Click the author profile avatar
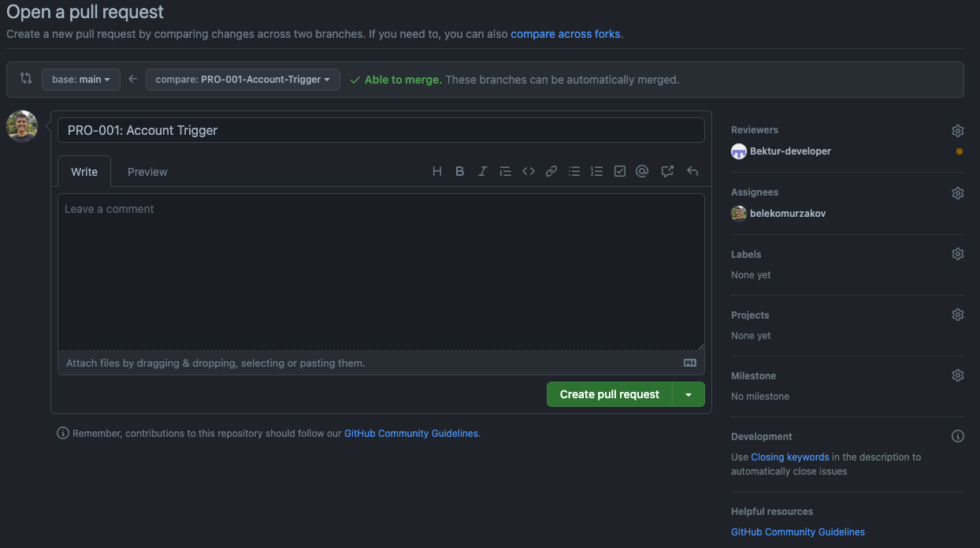This screenshot has height=548, width=980. click(22, 126)
